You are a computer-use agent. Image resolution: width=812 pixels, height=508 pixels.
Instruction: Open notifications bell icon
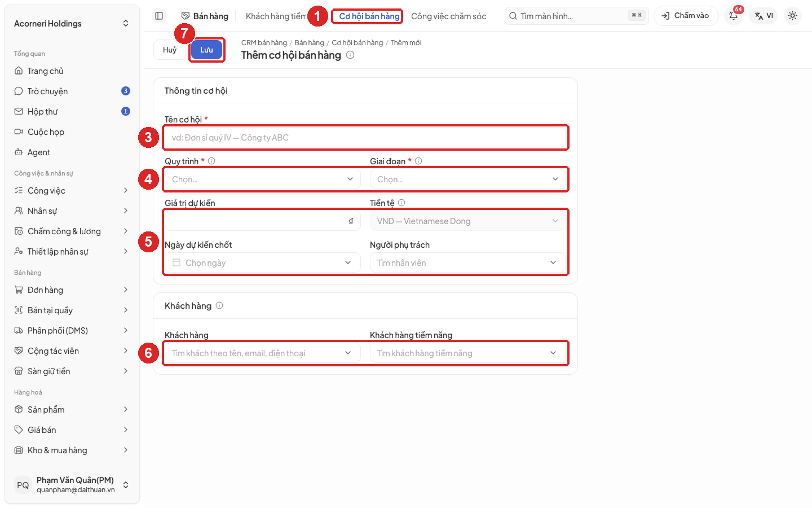tap(734, 16)
